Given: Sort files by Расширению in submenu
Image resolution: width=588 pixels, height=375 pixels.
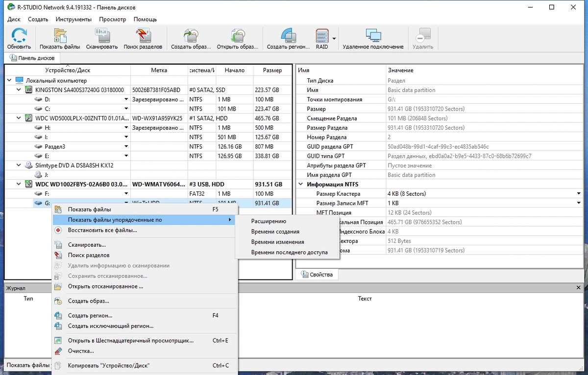Looking at the screenshot, I should point(288,221).
